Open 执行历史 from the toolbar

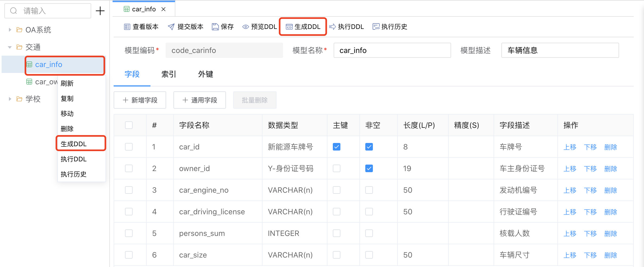[376, 27]
